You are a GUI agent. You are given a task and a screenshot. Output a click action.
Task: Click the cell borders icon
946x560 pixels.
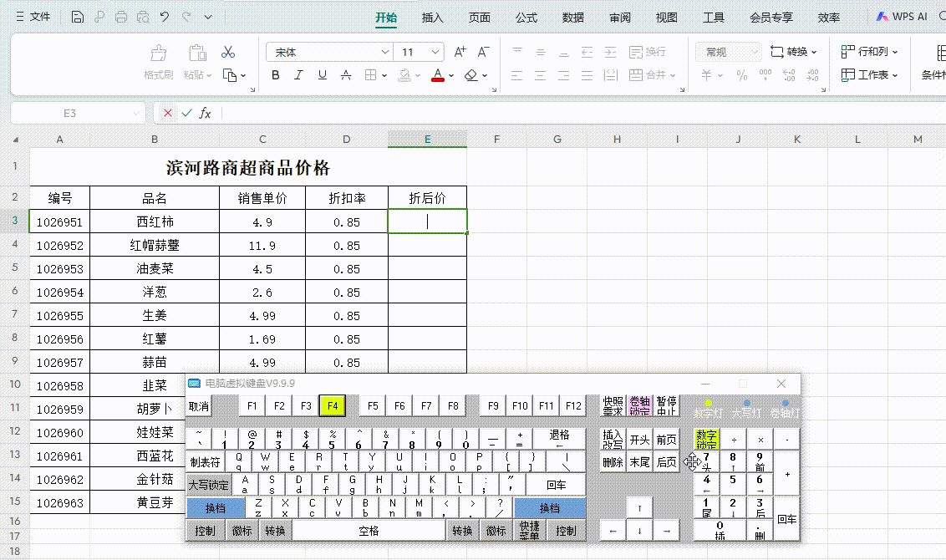[x=370, y=75]
